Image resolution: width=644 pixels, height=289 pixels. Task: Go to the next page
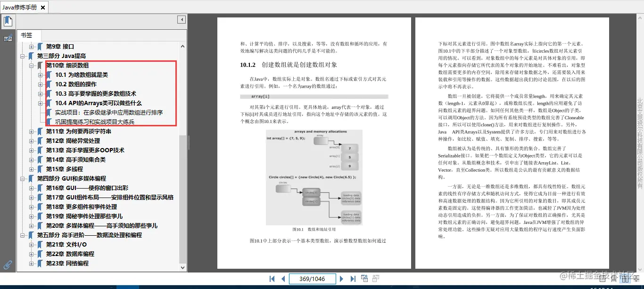(342, 278)
